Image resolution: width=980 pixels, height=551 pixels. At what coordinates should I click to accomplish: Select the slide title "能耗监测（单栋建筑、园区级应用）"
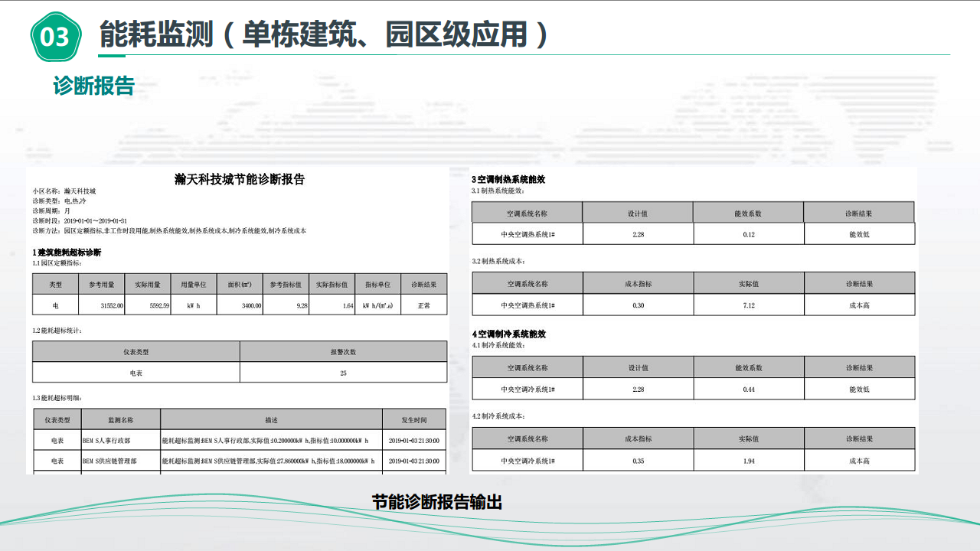(x=325, y=34)
